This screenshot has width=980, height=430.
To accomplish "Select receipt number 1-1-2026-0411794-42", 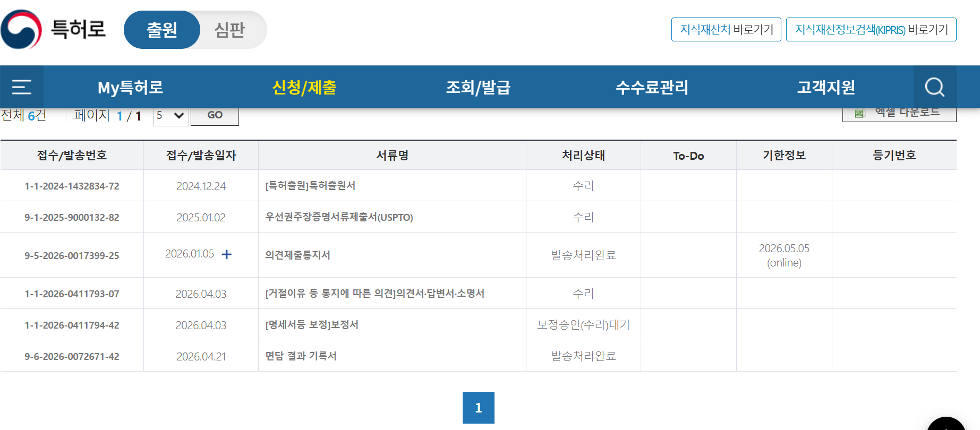I will coord(72,325).
